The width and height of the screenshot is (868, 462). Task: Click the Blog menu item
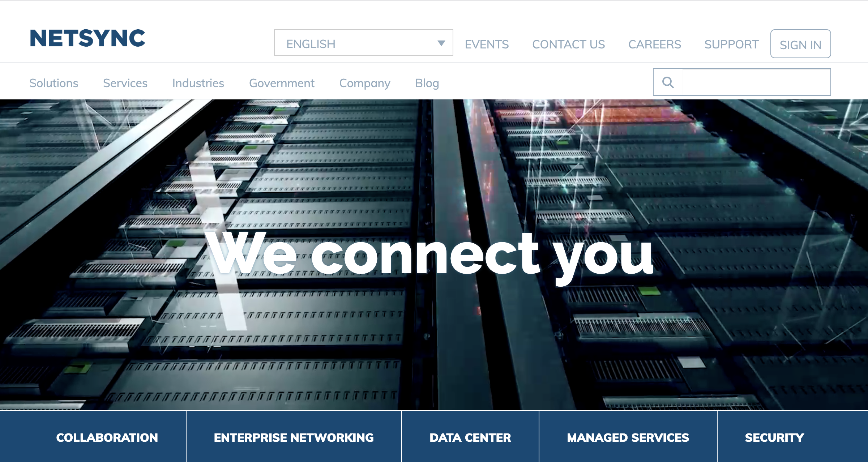click(428, 83)
